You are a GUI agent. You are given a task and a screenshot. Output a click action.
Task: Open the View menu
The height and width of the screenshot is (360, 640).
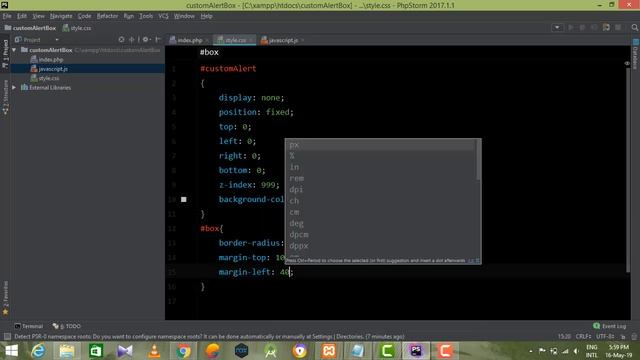point(38,16)
